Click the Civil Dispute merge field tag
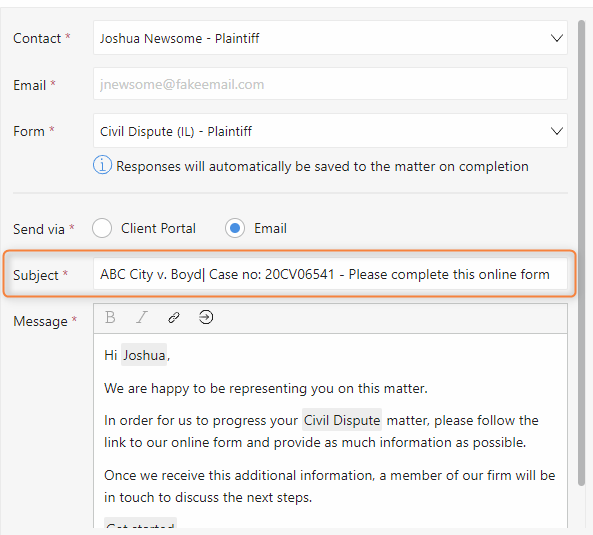This screenshot has height=535, width=593. [x=342, y=420]
